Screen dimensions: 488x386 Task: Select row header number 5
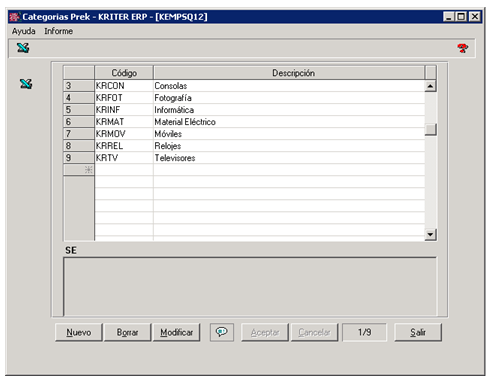click(x=79, y=110)
